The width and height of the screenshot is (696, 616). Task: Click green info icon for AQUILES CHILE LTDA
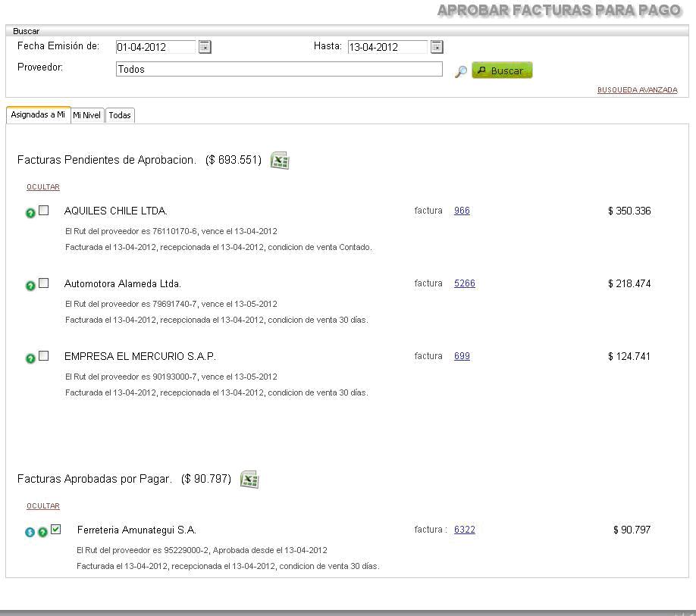point(30,214)
